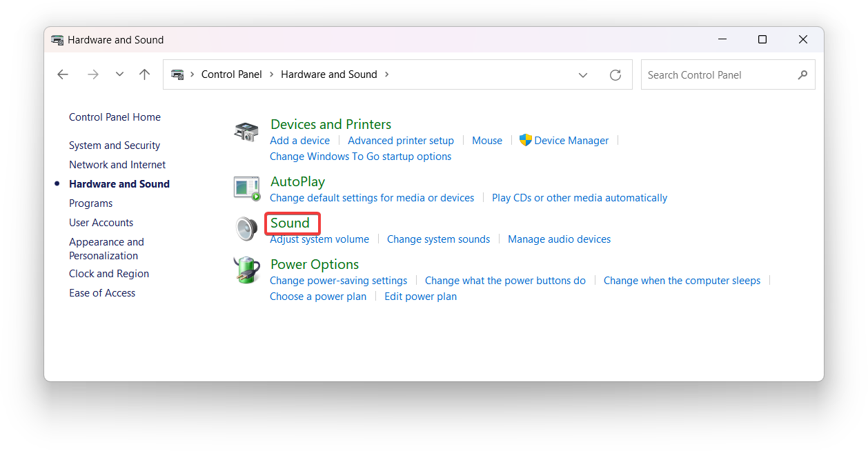Refresh the Control Panel view
This screenshot has width=868, height=451.
tap(615, 74)
